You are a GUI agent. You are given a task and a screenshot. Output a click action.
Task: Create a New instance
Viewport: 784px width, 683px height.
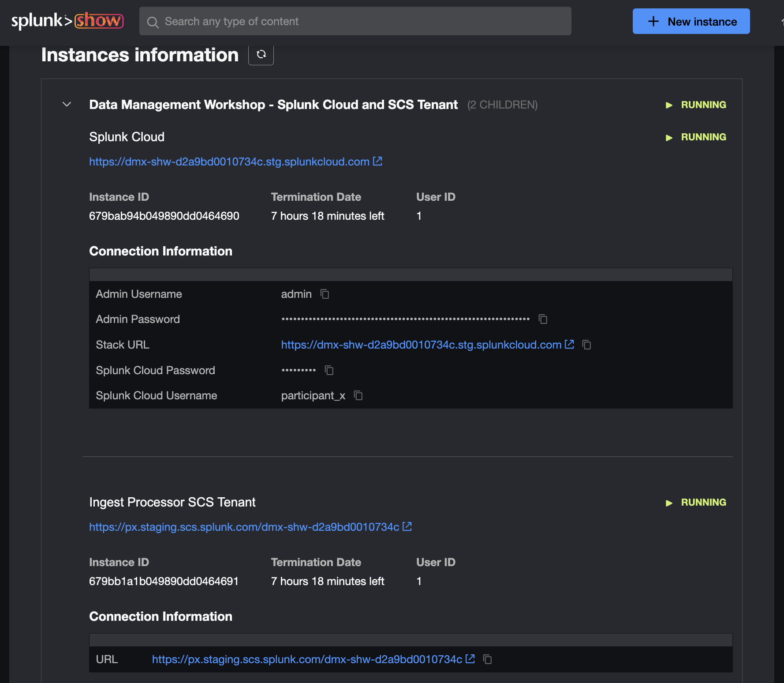[x=691, y=21]
